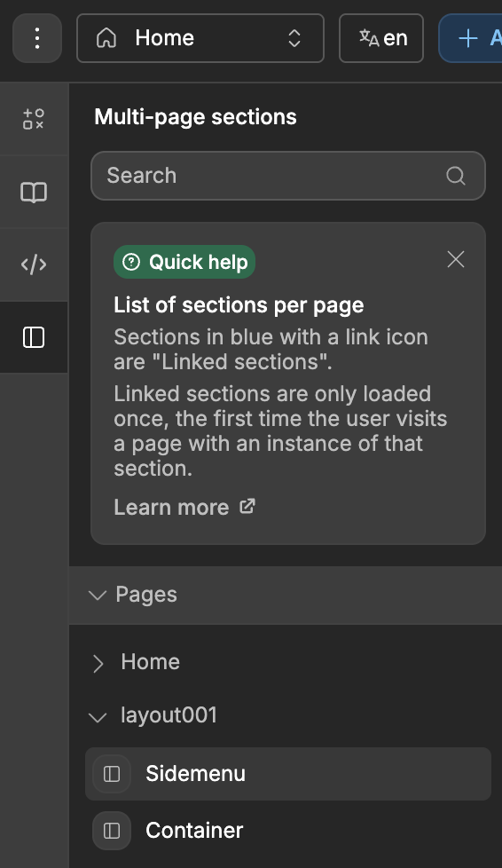Open the Home page selector dropdown
502x868 pixels.
200,38
